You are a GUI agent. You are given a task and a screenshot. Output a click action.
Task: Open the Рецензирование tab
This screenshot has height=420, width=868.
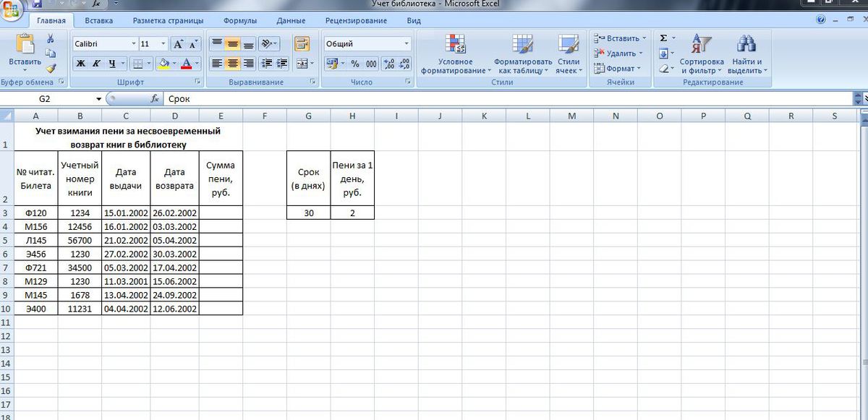(356, 21)
